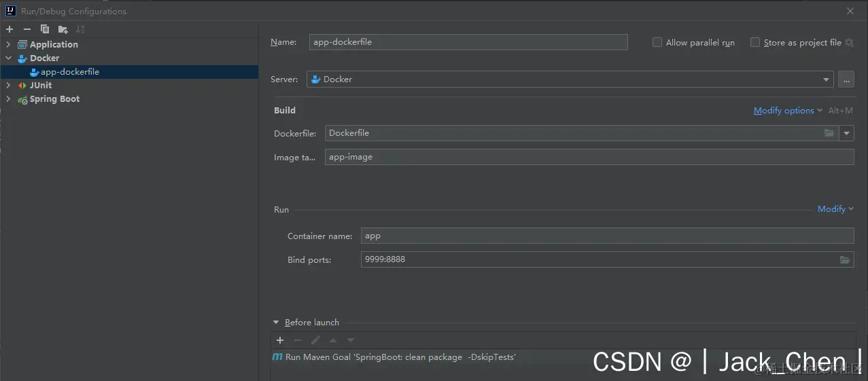Remove the Before launch task
The width and height of the screenshot is (868, 381).
tap(298, 340)
